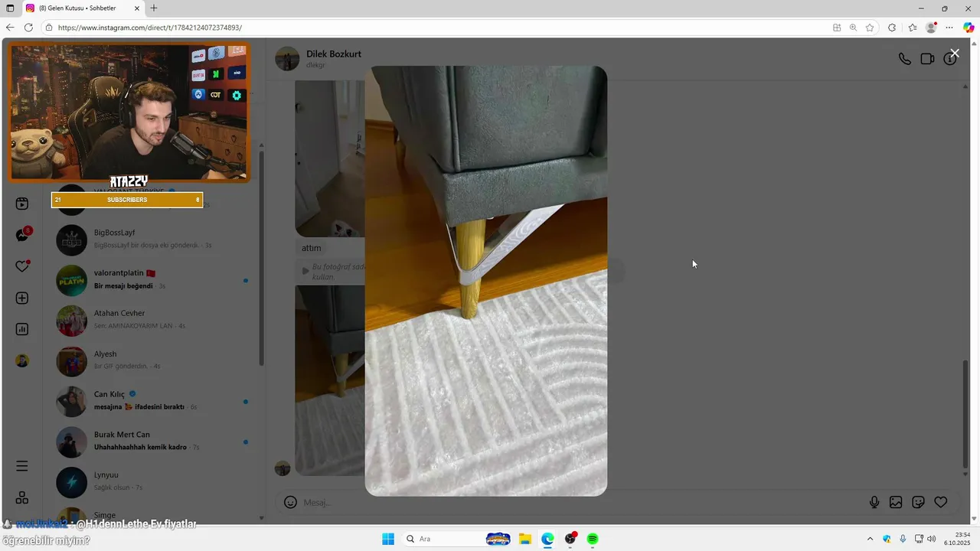The image size is (980, 551).
Task: Focus the Mesaj text input field
Action: 582,503
